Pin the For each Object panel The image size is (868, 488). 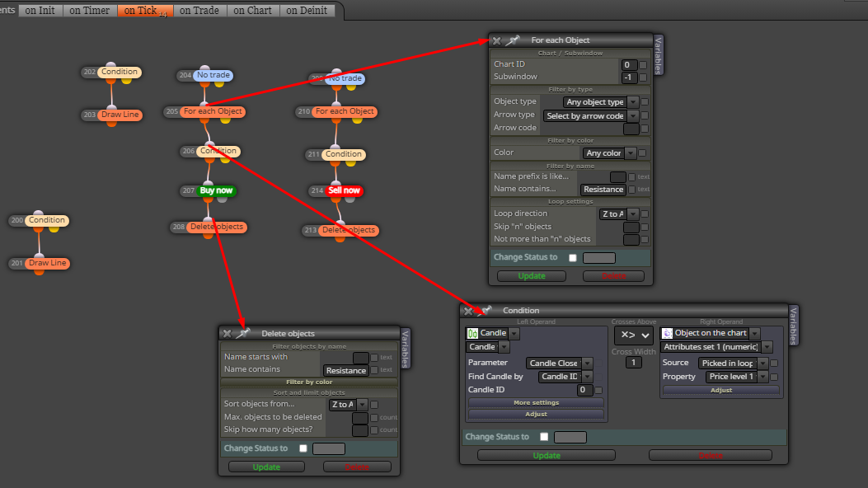[514, 40]
